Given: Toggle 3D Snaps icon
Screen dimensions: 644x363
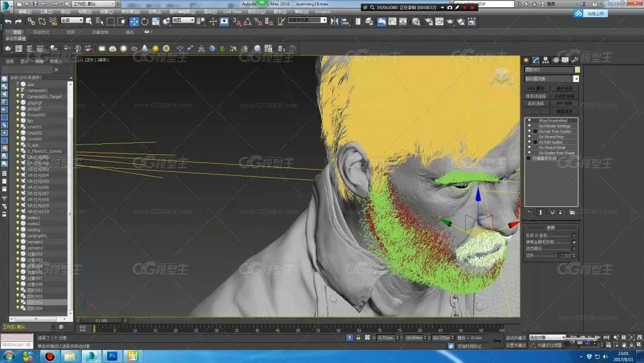Looking at the screenshot, I should (x=236, y=21).
